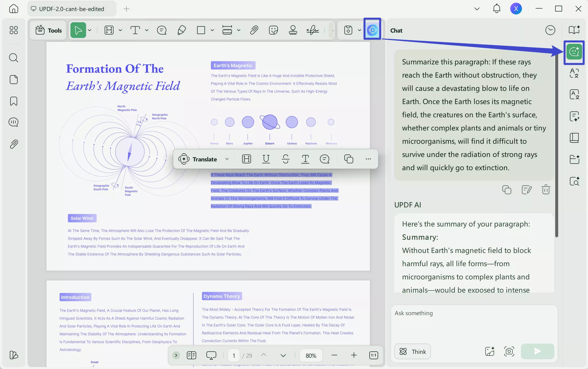This screenshot has height=369, width=588.
Task: Toggle Think mode in the chat input
Action: tap(412, 351)
